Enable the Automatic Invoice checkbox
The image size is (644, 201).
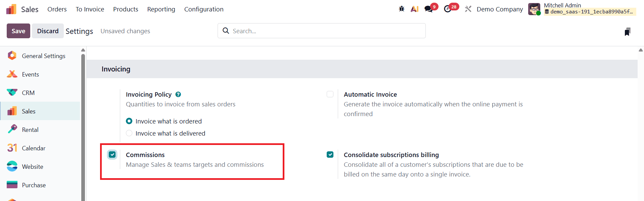click(330, 94)
